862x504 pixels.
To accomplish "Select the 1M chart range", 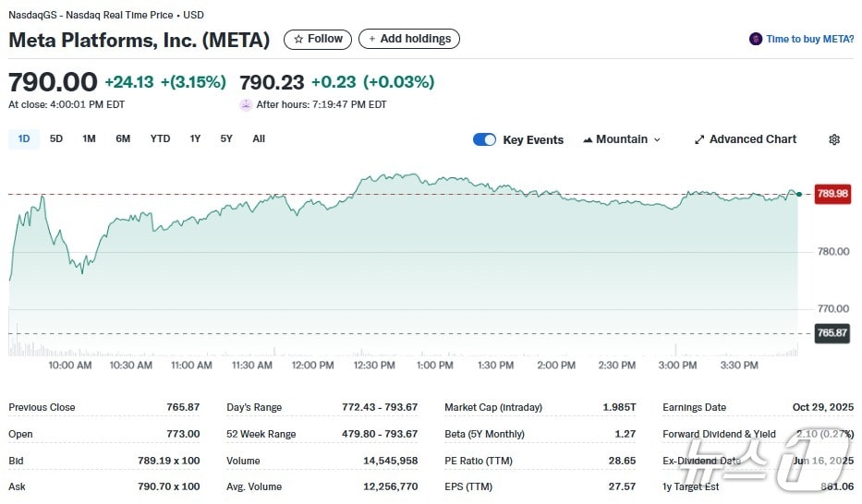I will [x=89, y=138].
